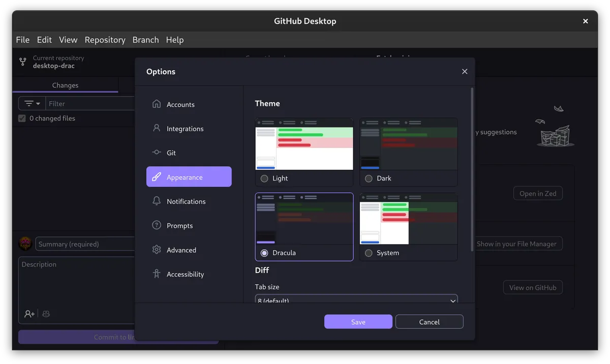The height and width of the screenshot is (364, 610).
Task: Open the Tab size dropdown
Action: click(x=356, y=299)
